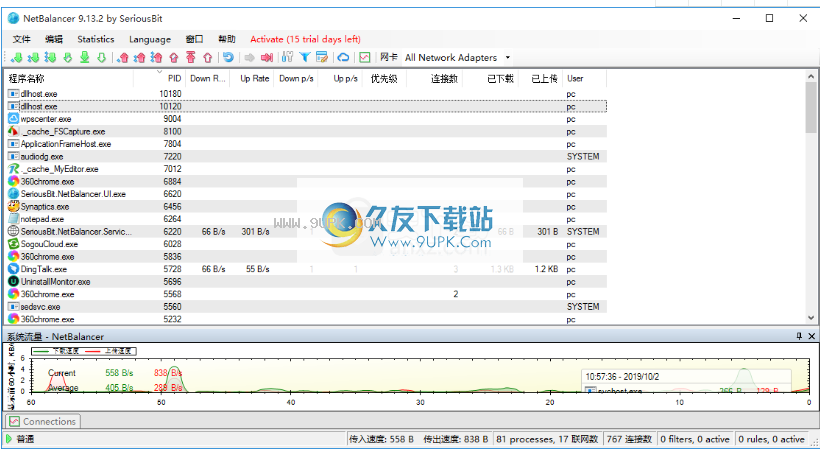Click the green download arrow with underline bar
Screen dimensions: 820x451
[84, 58]
